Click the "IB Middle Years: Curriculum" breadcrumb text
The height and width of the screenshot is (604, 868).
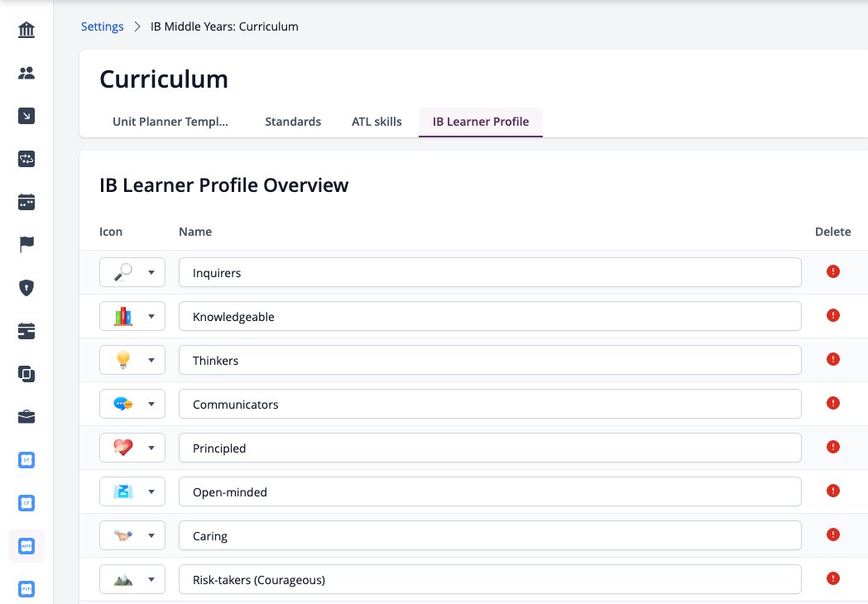[224, 26]
